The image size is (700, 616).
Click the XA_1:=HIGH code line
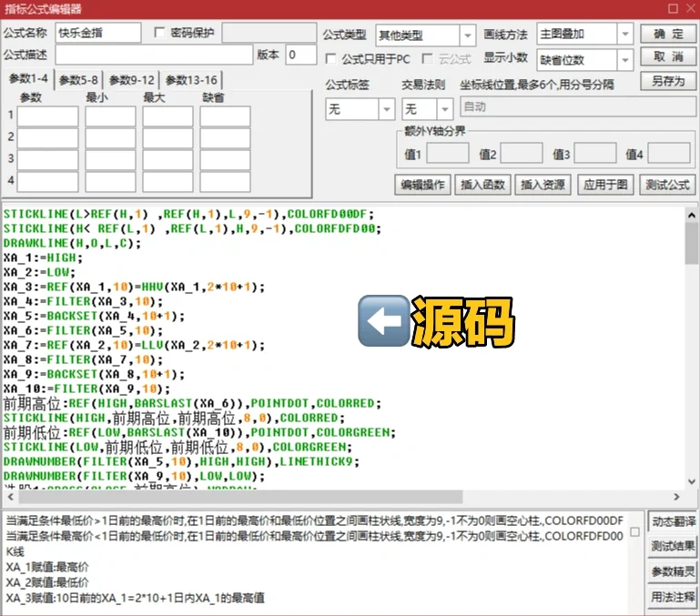44,258
